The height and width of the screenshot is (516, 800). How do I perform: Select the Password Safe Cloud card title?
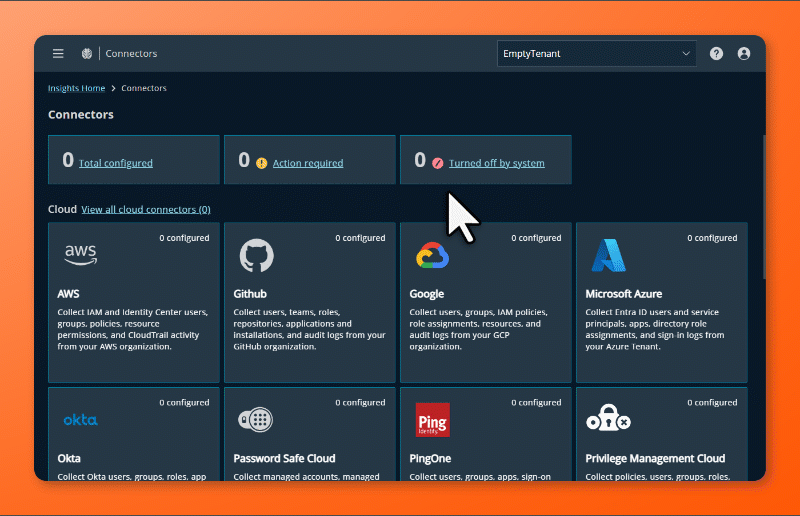(284, 458)
